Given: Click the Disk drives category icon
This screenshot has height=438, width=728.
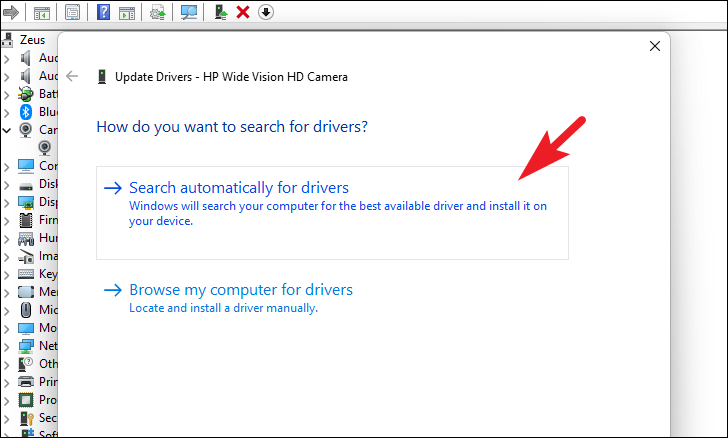Looking at the screenshot, I should click(26, 185).
